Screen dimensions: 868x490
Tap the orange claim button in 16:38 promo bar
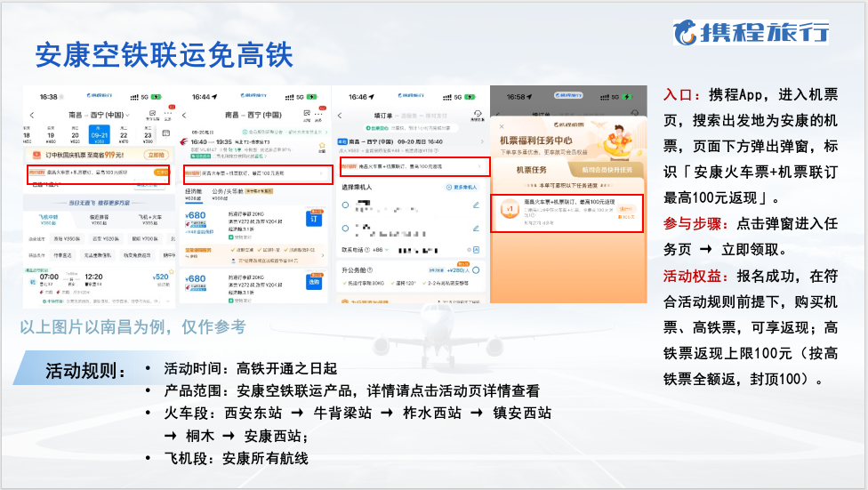[x=161, y=173]
